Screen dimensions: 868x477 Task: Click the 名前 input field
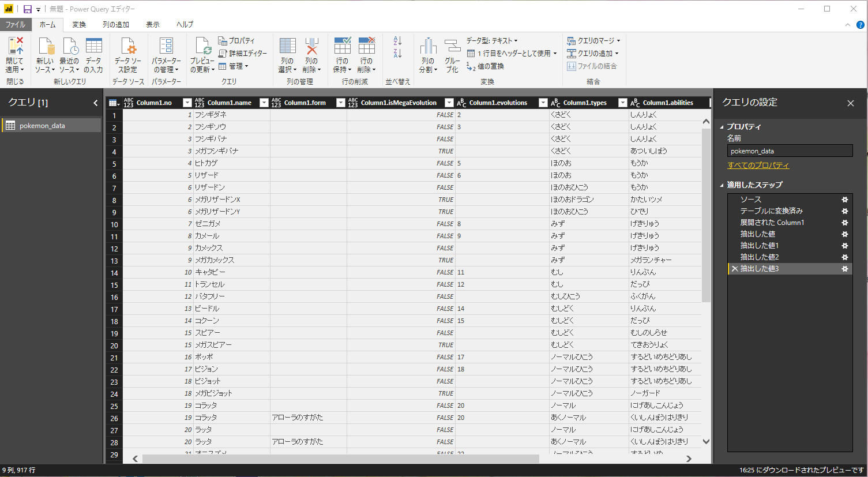click(x=790, y=151)
